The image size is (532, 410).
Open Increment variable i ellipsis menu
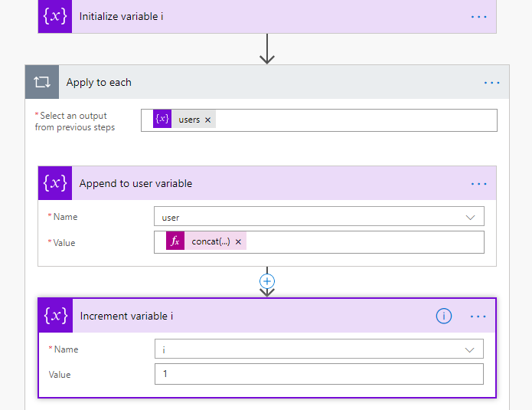pyautogui.click(x=478, y=316)
